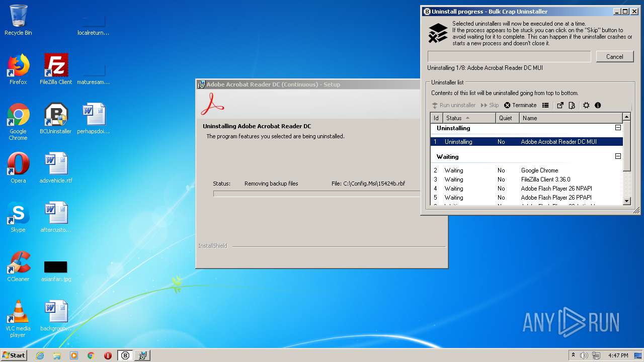Click the list view icon after Terminate
Image resolution: width=644 pixels, height=362 pixels.
click(545, 105)
